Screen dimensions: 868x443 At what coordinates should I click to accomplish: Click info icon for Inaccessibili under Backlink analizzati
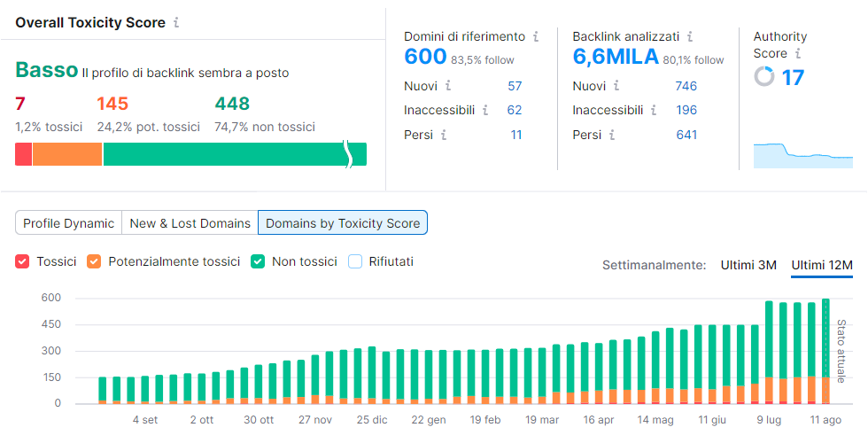coord(654,110)
